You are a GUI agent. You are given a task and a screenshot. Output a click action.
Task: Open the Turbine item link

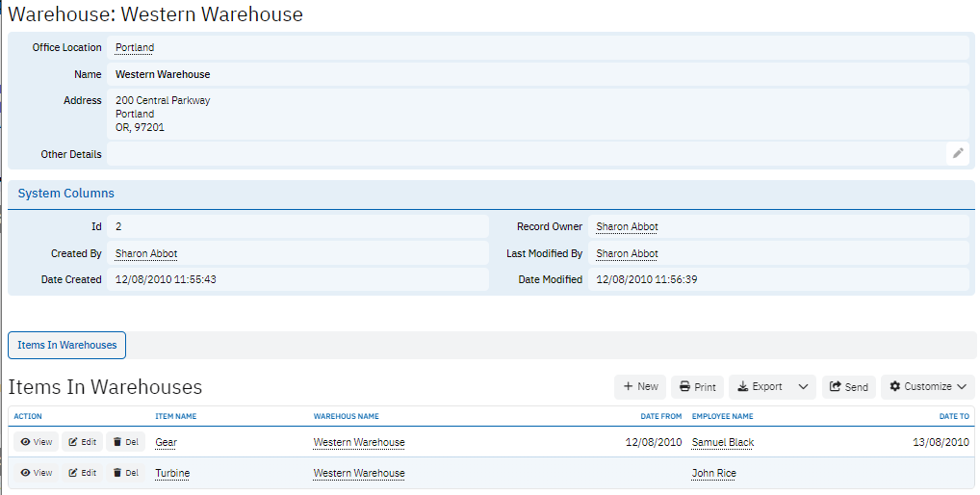tap(172, 473)
